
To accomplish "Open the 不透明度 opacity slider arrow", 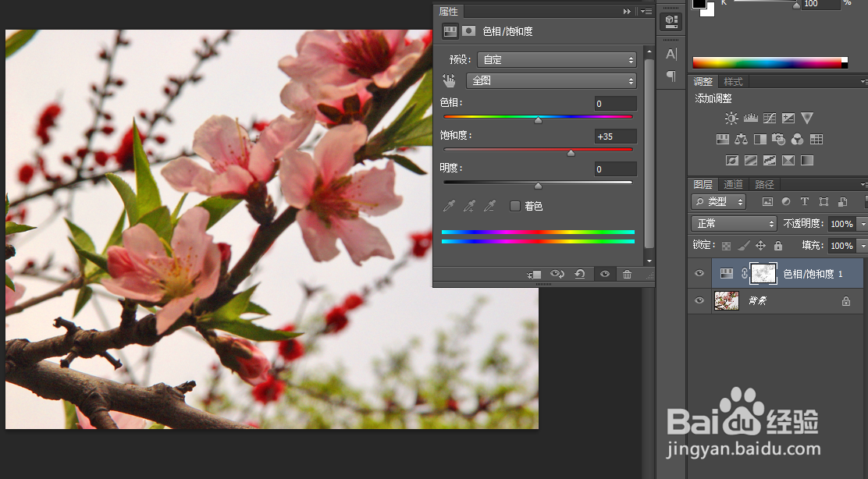I will point(863,223).
